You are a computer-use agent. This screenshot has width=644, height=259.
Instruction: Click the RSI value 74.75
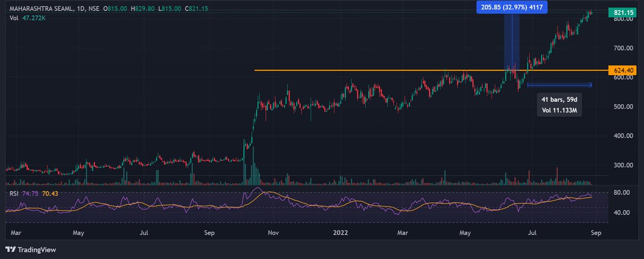[30, 193]
